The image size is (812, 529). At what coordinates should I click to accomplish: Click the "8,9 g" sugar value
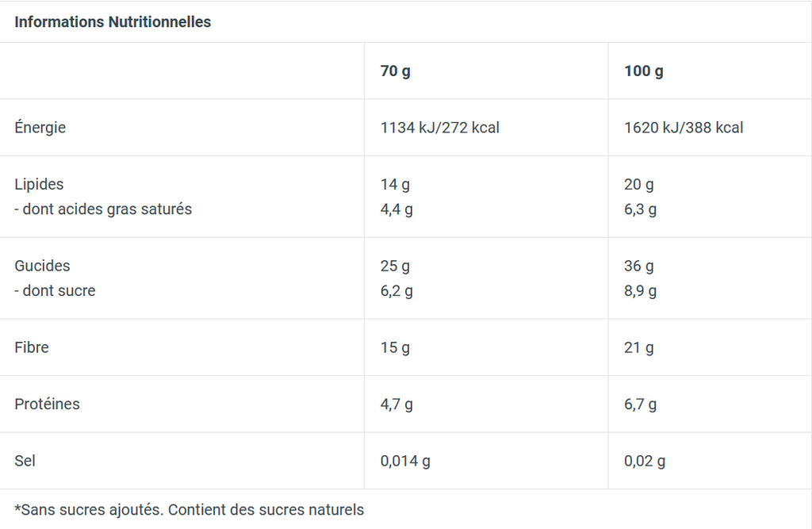pyautogui.click(x=640, y=291)
